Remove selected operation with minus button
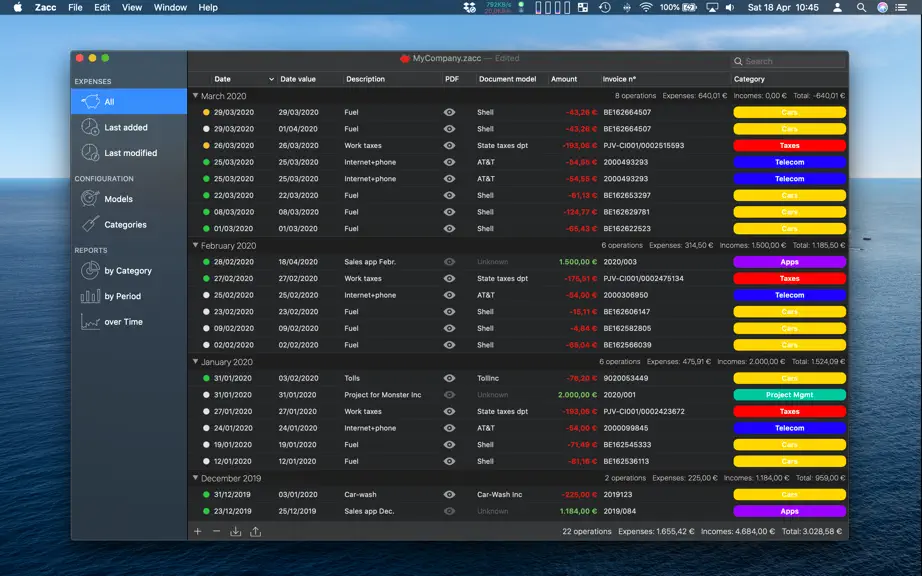The image size is (922, 576). coord(216,531)
